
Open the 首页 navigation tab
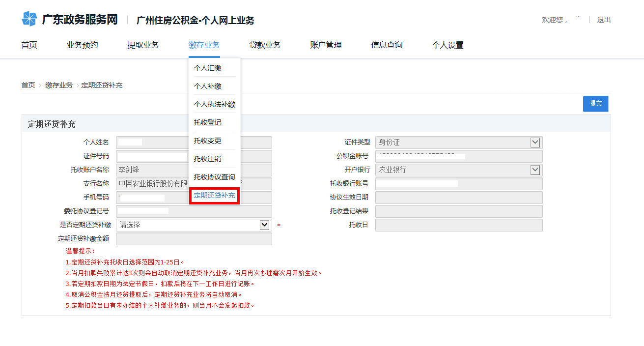tap(29, 45)
